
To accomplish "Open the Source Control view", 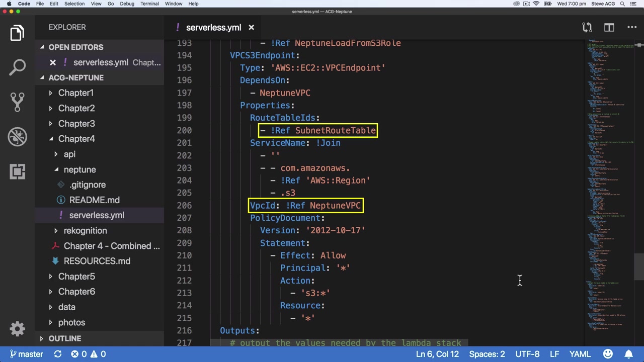I will point(17,102).
